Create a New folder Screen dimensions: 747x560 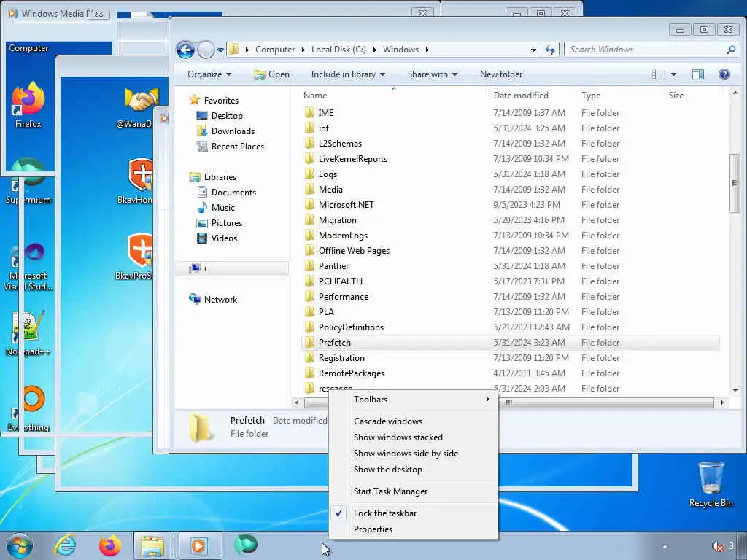click(501, 74)
